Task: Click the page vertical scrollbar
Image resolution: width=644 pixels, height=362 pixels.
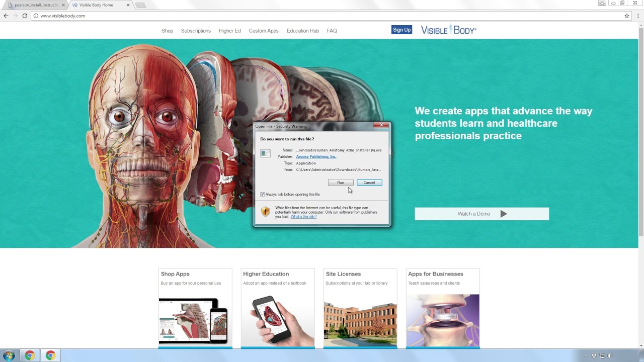Action: pyautogui.click(x=641, y=131)
